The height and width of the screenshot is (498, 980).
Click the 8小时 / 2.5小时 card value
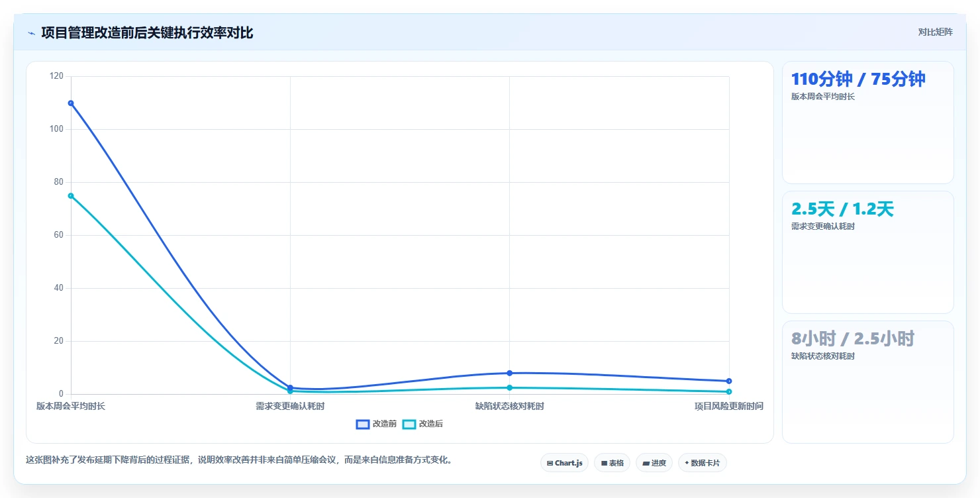pyautogui.click(x=853, y=339)
